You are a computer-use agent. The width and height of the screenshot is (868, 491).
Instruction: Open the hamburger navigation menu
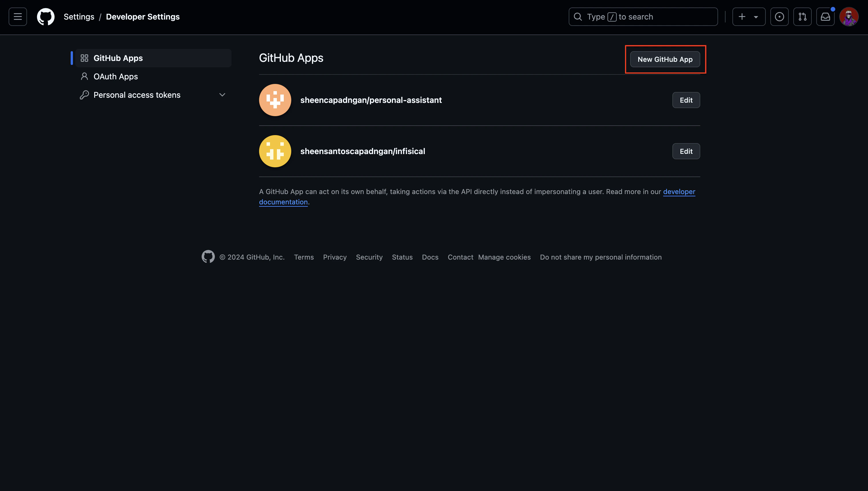[18, 16]
